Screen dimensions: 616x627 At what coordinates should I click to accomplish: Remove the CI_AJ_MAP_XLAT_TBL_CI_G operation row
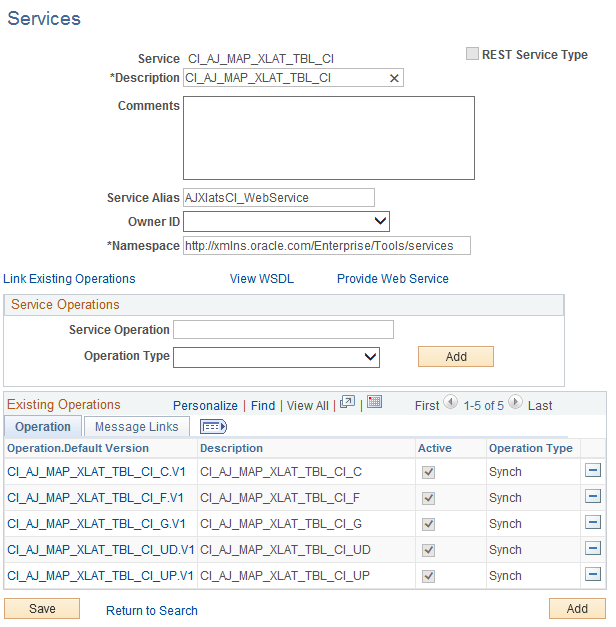point(593,522)
